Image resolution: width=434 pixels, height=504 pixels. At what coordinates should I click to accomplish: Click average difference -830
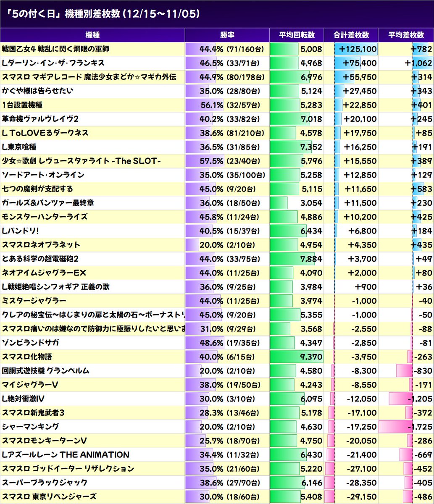pos(423,371)
